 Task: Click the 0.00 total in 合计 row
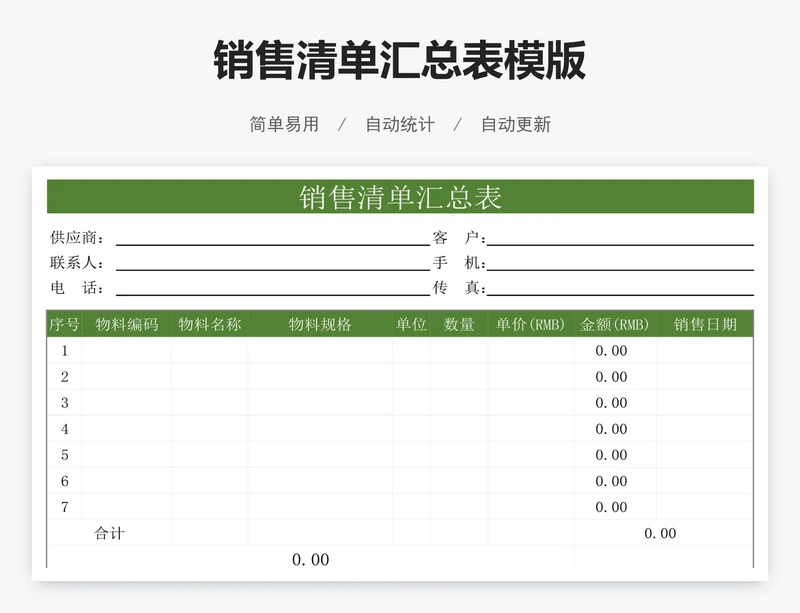point(660,533)
